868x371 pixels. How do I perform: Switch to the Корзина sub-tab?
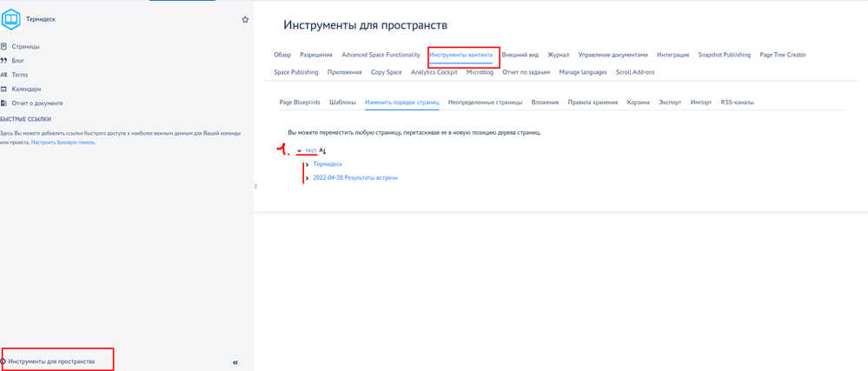[639, 103]
